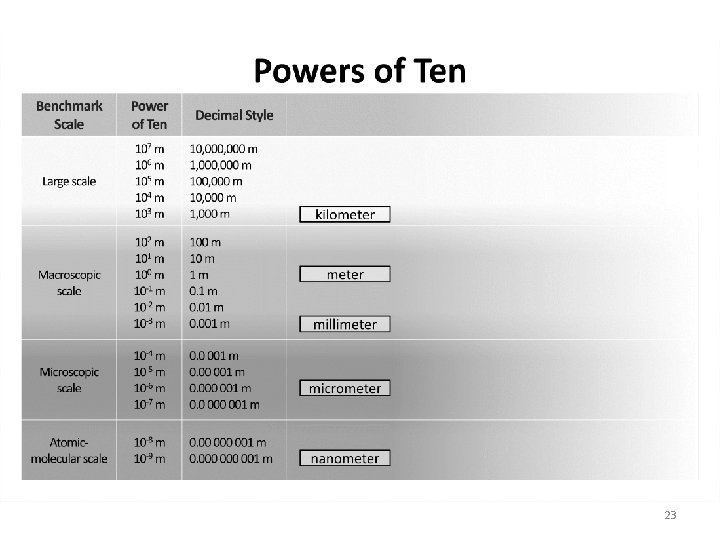Click the kilometer label box

(345, 214)
